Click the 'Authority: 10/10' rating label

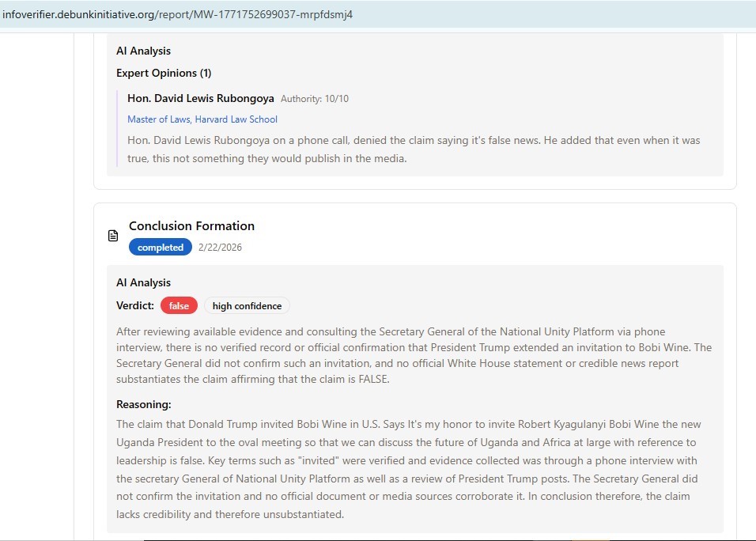point(314,99)
